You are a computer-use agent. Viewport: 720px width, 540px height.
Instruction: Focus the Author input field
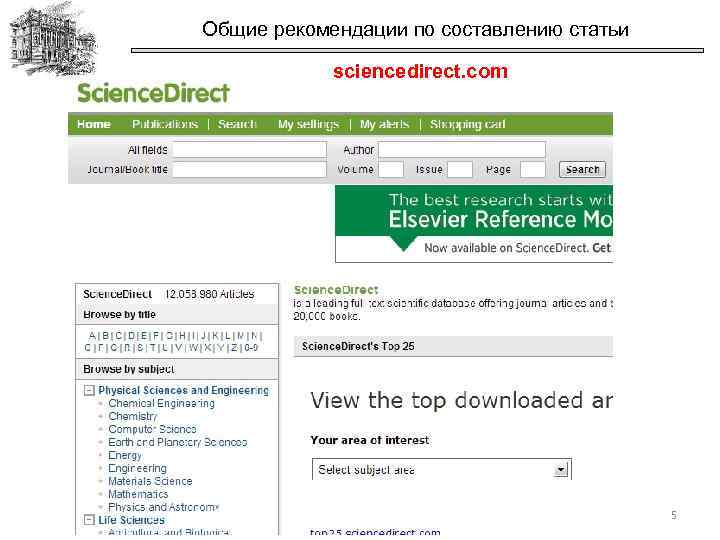[x=462, y=150]
